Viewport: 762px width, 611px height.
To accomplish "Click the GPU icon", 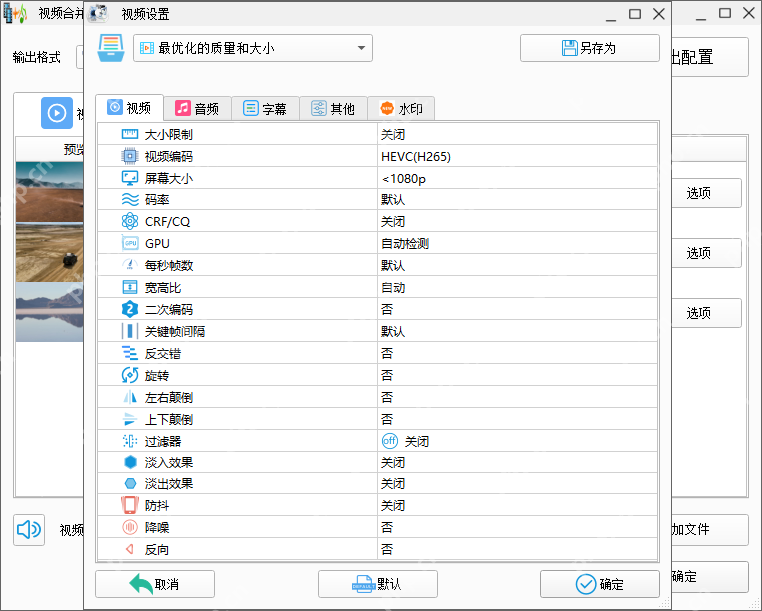I will pyautogui.click(x=130, y=243).
